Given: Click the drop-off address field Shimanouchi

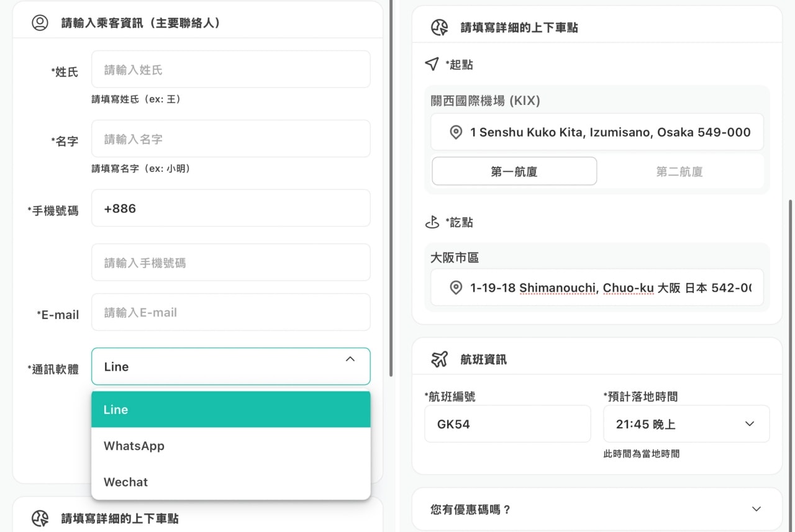Looking at the screenshot, I should coord(597,287).
